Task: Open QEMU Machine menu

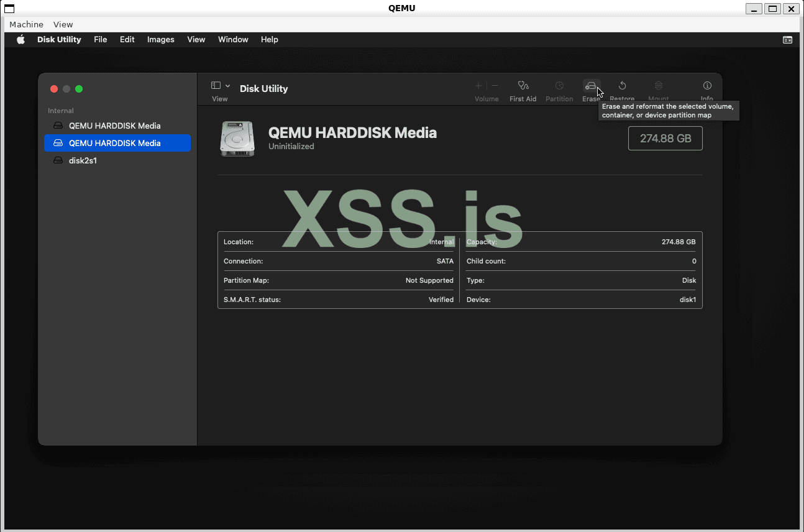Action: (x=26, y=24)
